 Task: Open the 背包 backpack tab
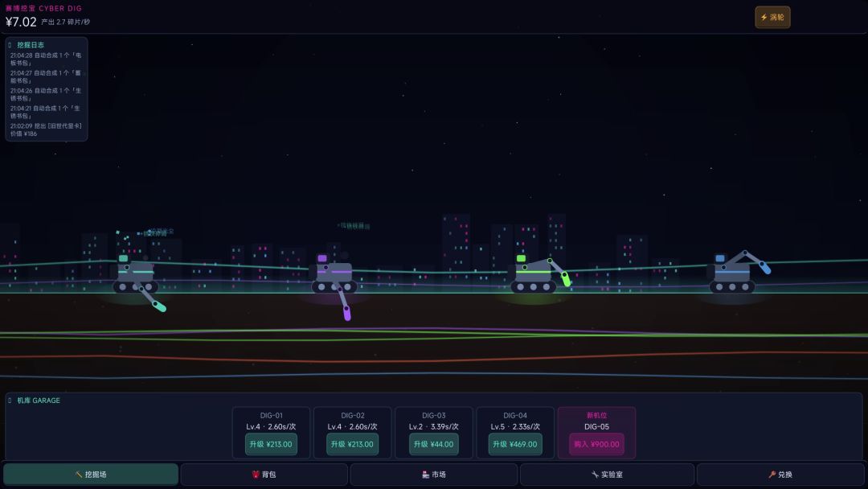pos(264,475)
